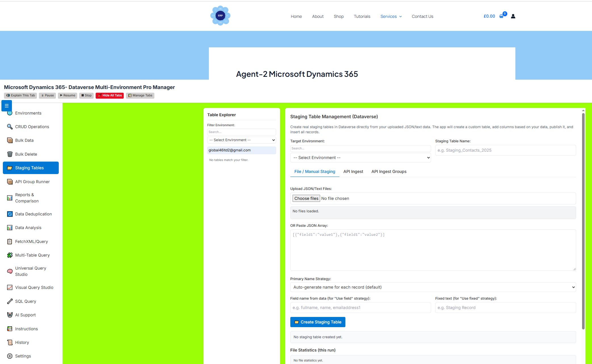Open the Tutorials page link
Image resolution: width=592 pixels, height=364 pixels.
[x=362, y=16]
